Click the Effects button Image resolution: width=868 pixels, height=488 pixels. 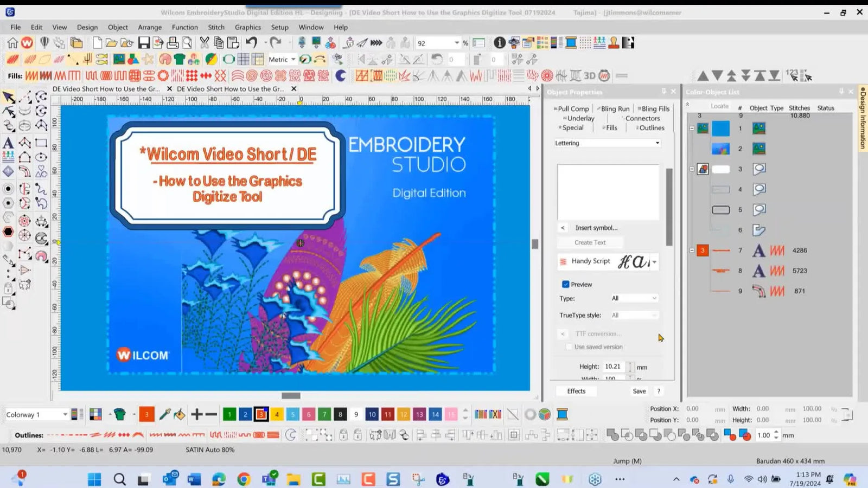click(x=576, y=390)
